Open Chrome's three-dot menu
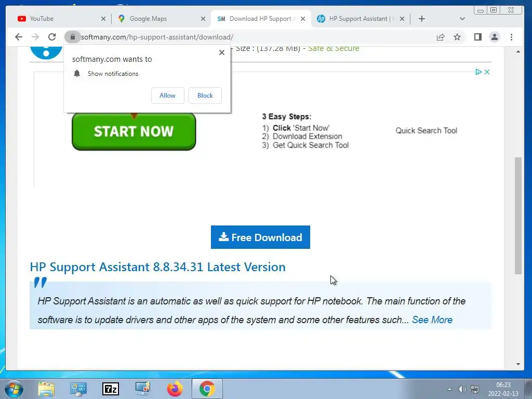 (x=511, y=37)
